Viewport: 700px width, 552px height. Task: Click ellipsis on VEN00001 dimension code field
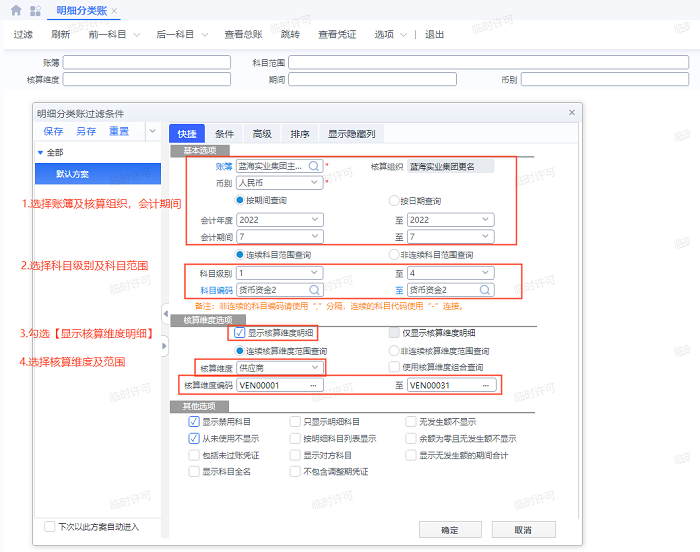point(314,385)
